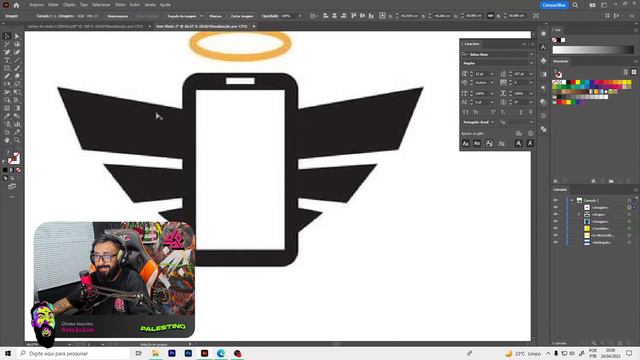Image resolution: width=640 pixels, height=360 pixels.
Task: Open the Symbols panel dock icon
Action: [x=543, y=60]
